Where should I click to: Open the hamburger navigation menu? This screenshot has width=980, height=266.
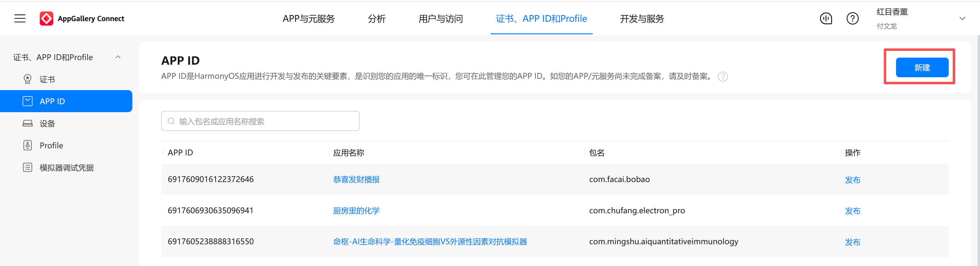[20, 18]
